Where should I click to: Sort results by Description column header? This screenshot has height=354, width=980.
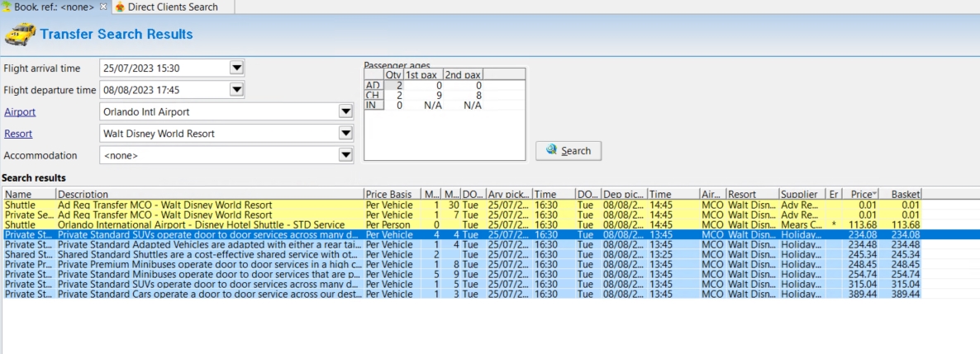click(210, 194)
